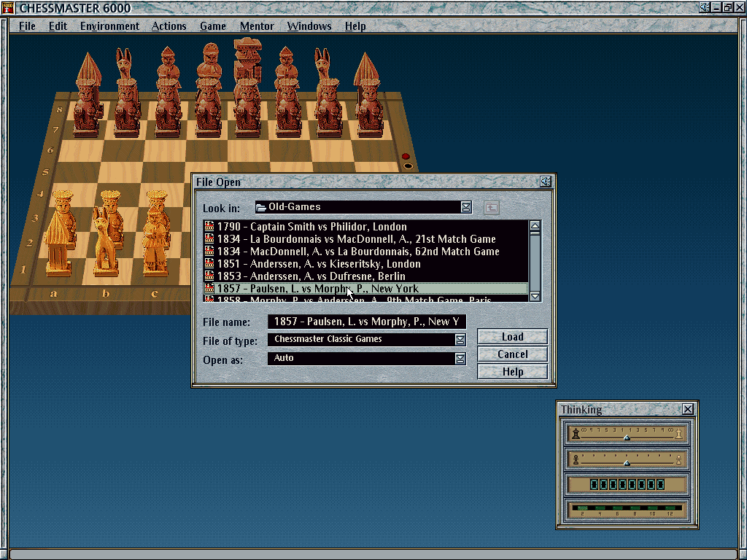Open the Mentor menu

tap(257, 26)
